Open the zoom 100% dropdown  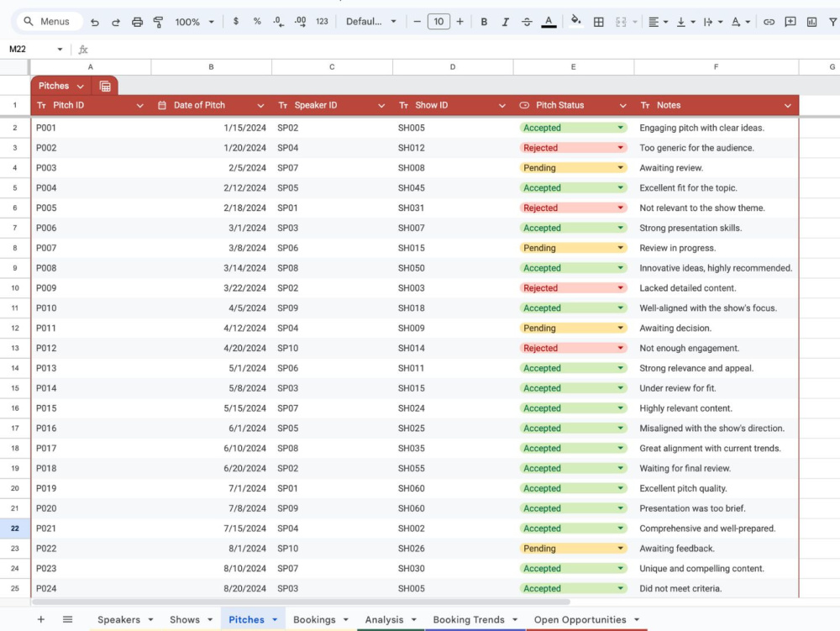click(194, 22)
